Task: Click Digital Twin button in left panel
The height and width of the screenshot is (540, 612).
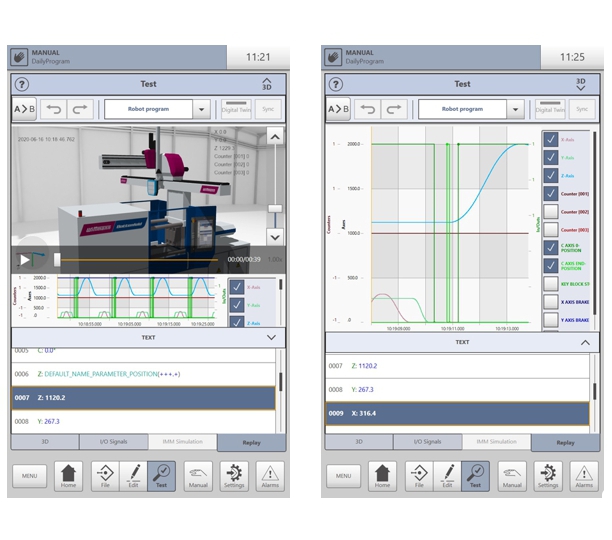Action: [x=236, y=109]
